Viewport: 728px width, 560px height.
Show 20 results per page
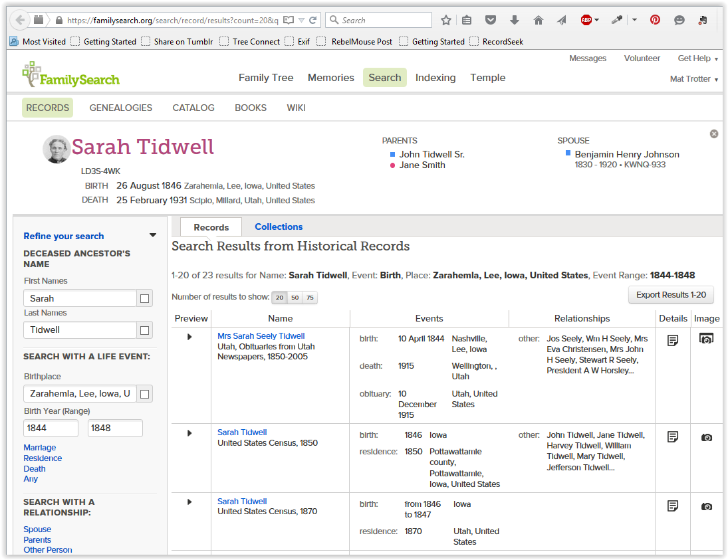pyautogui.click(x=279, y=298)
